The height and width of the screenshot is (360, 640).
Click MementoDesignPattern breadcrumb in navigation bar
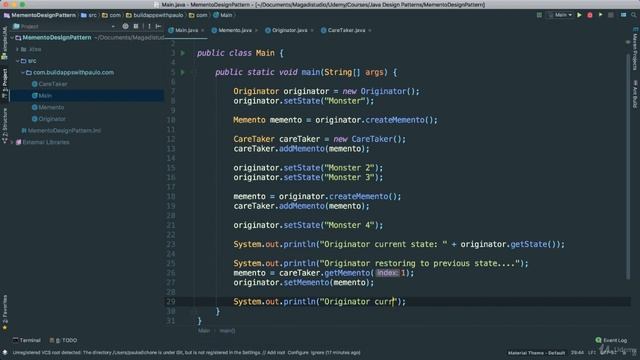(x=40, y=15)
